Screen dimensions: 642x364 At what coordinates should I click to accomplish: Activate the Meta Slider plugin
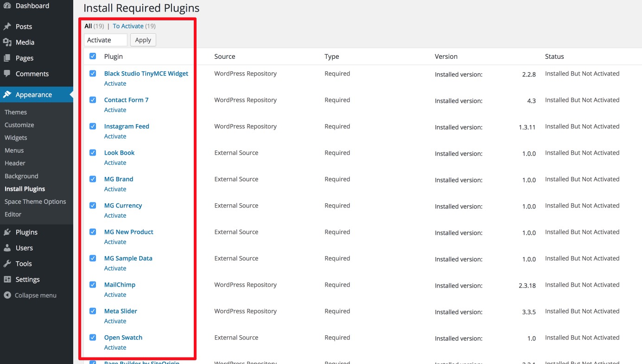(x=115, y=321)
